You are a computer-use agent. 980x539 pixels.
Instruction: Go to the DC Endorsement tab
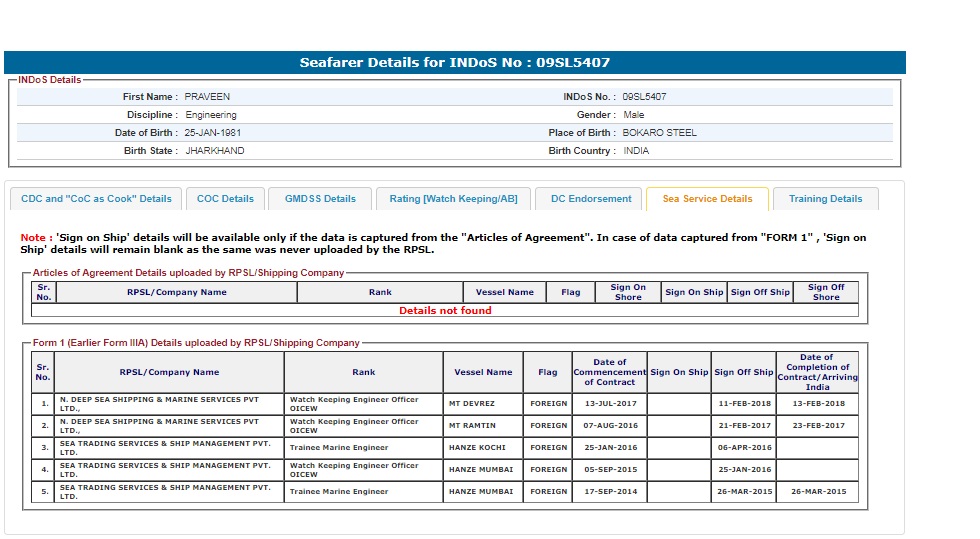click(x=590, y=199)
